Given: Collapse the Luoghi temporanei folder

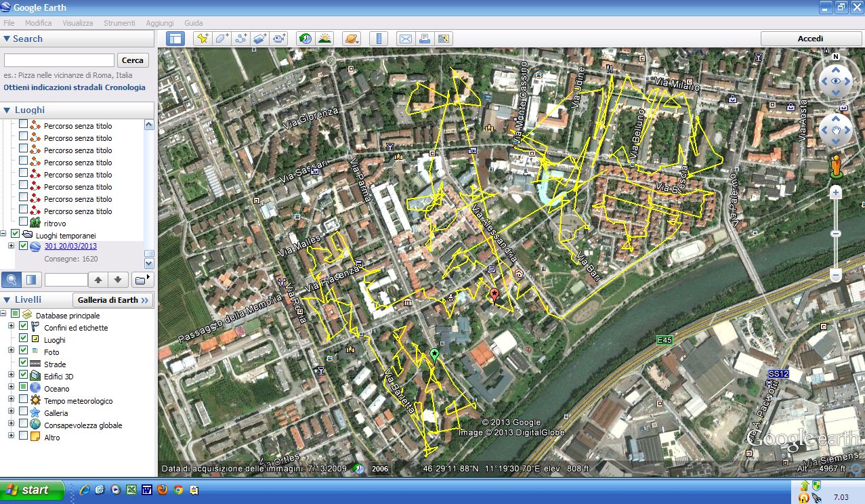Looking at the screenshot, I should [4, 234].
